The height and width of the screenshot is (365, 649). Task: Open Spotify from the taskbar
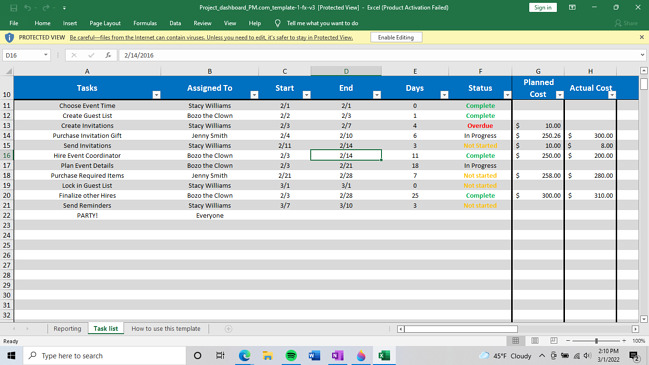pos(291,355)
